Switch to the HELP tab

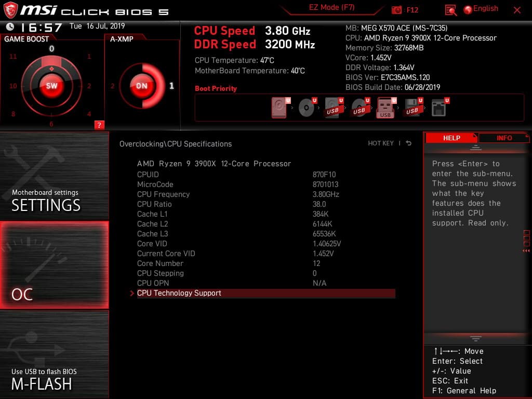point(451,138)
